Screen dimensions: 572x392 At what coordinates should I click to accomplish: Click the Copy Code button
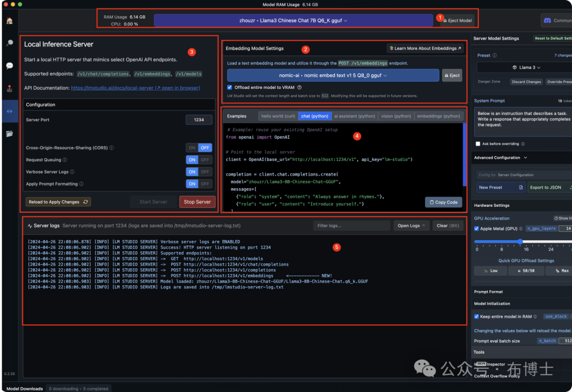(444, 202)
